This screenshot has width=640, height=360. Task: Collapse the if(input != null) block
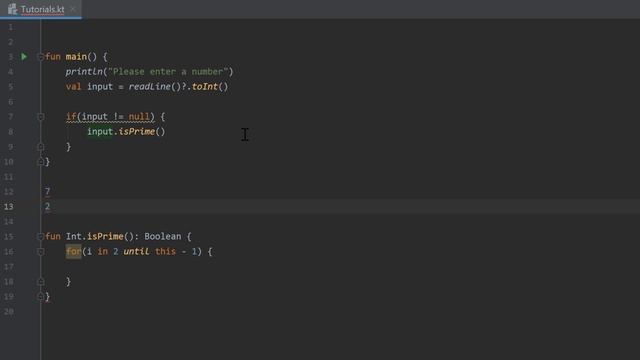pyautogui.click(x=40, y=117)
